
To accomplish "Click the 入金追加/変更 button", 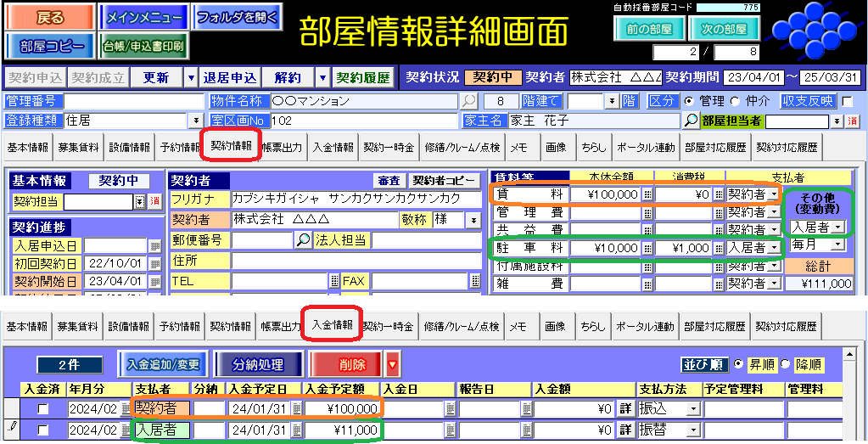I will click(x=163, y=365).
